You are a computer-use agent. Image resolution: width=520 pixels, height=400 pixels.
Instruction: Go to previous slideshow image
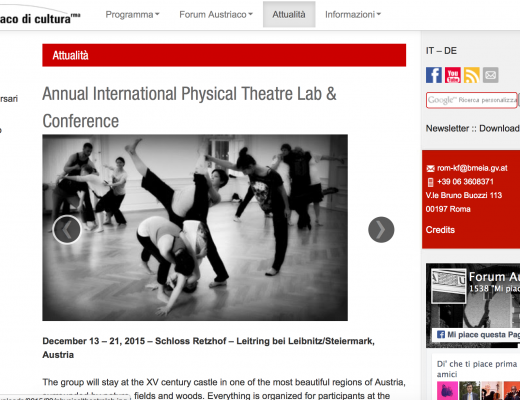click(x=67, y=229)
